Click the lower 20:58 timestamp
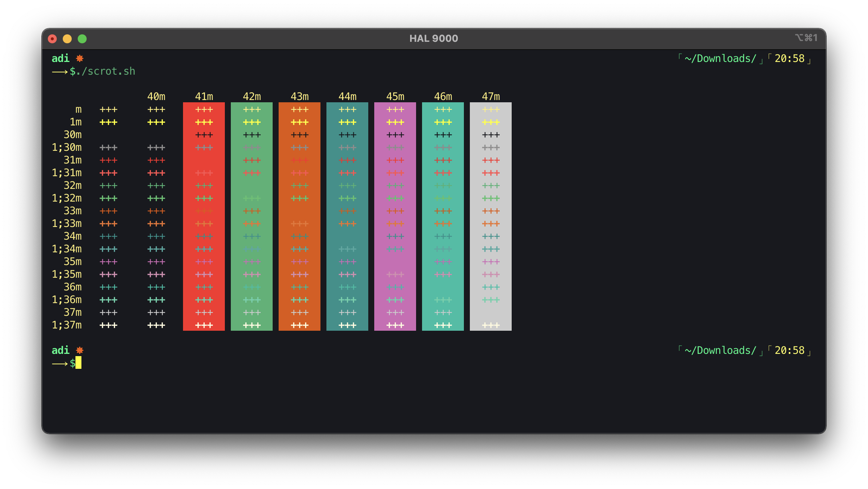The width and height of the screenshot is (868, 489). tap(789, 351)
